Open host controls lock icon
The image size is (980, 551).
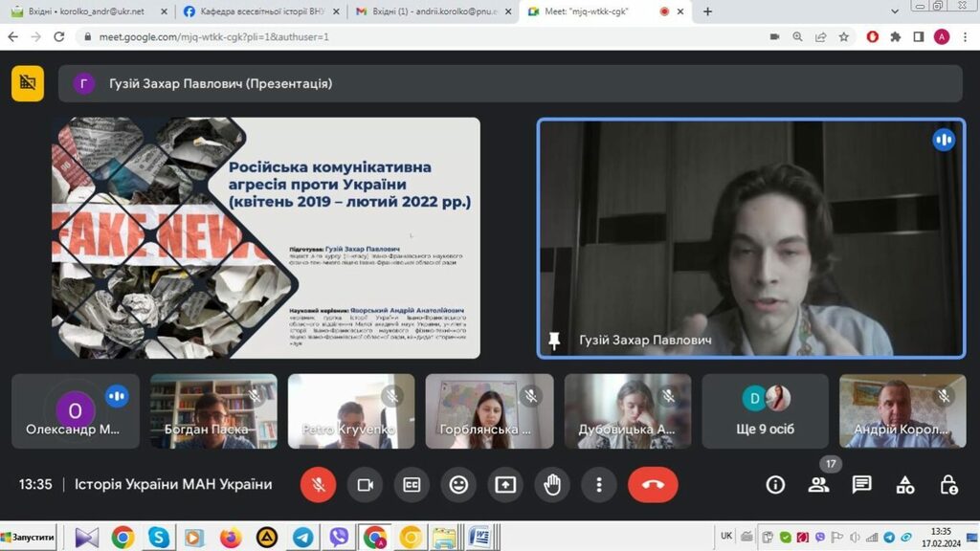(948, 485)
